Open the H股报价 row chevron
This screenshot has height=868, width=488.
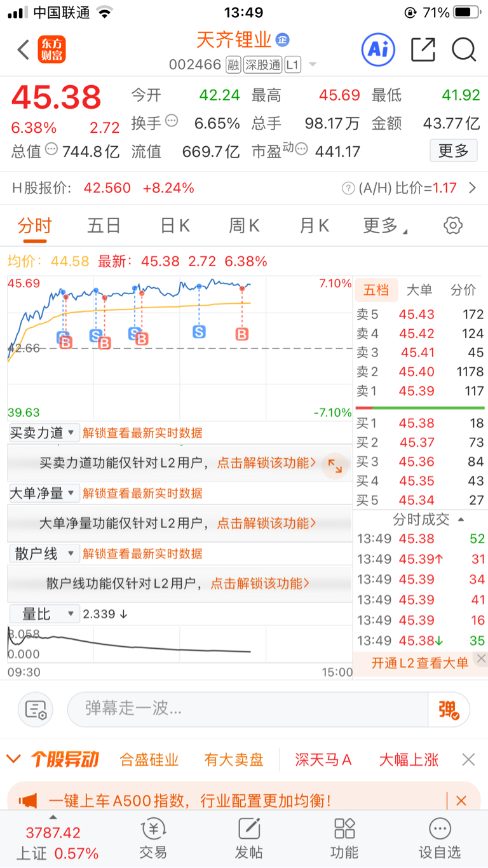[x=472, y=188]
